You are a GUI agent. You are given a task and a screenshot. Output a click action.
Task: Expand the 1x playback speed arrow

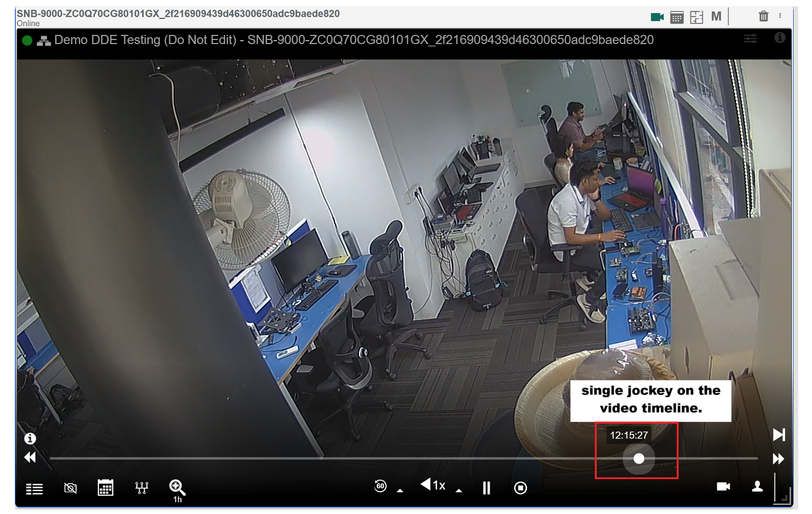point(459,491)
